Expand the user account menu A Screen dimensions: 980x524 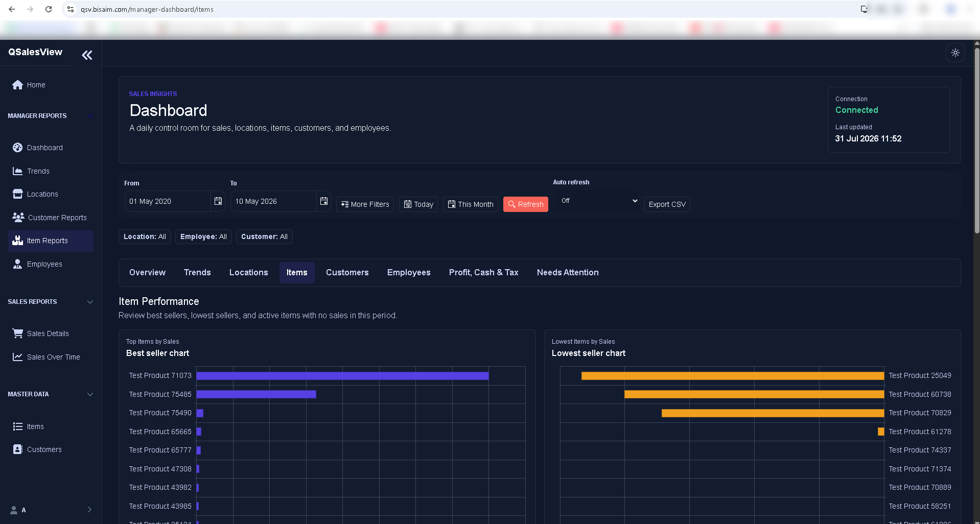coord(51,510)
